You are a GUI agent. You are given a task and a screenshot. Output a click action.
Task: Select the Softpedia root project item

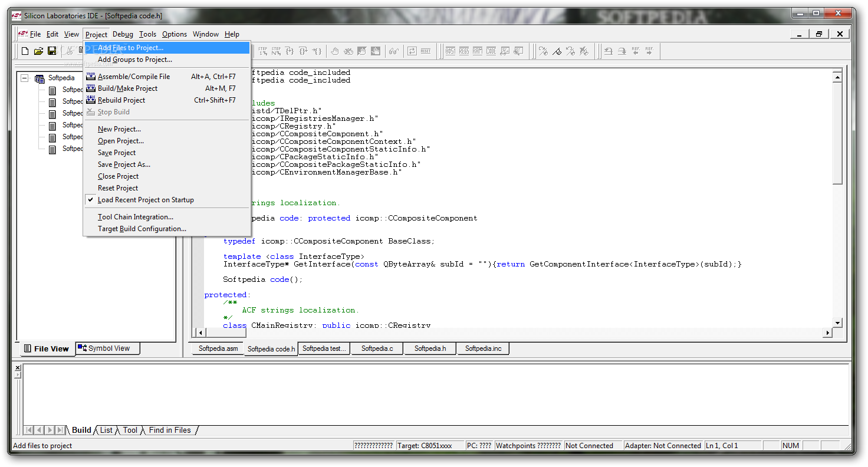(x=61, y=78)
